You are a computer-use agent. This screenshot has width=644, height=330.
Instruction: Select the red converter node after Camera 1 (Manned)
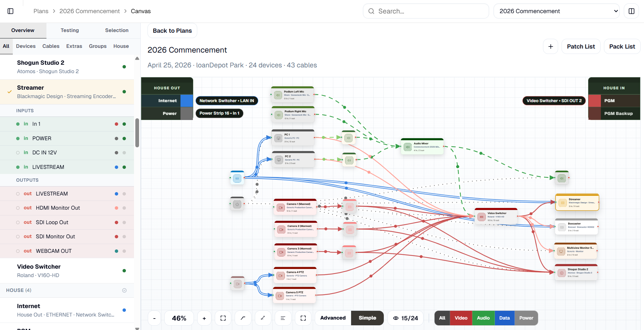click(x=350, y=206)
